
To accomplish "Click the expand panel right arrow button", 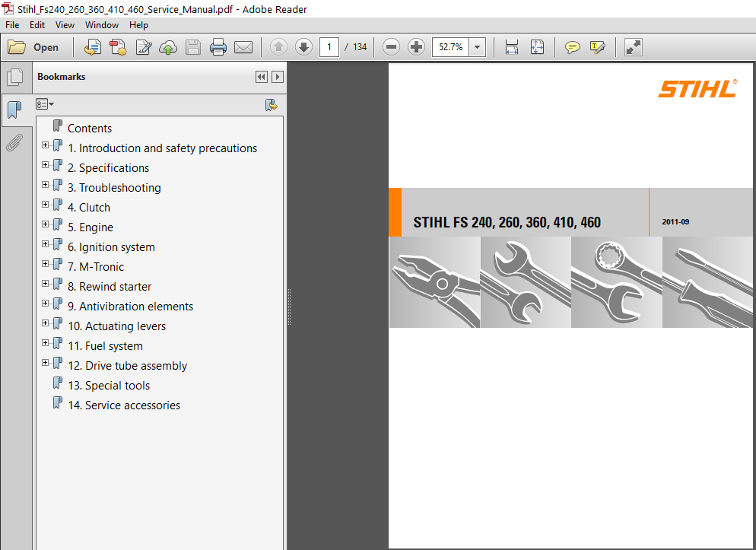I will [x=278, y=77].
